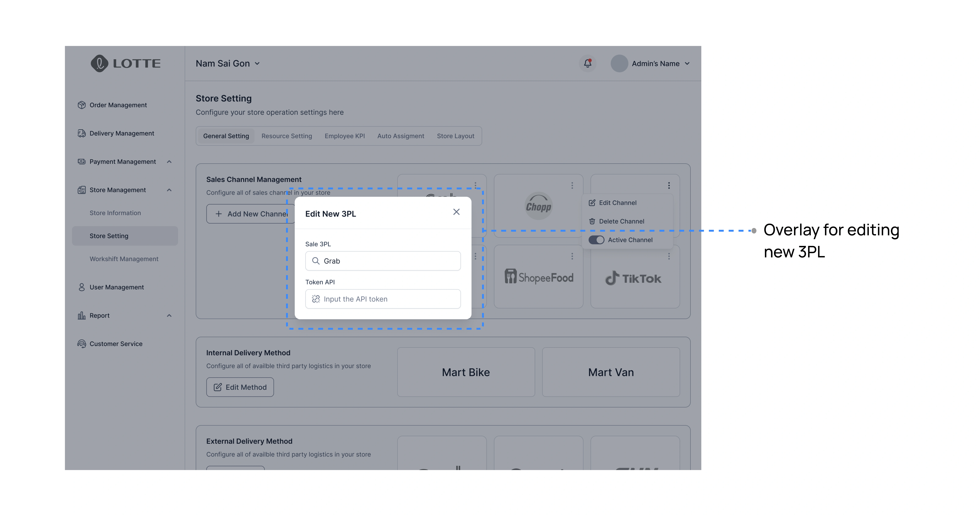
Task: Switch to the General Setting tab
Action: pyautogui.click(x=226, y=136)
